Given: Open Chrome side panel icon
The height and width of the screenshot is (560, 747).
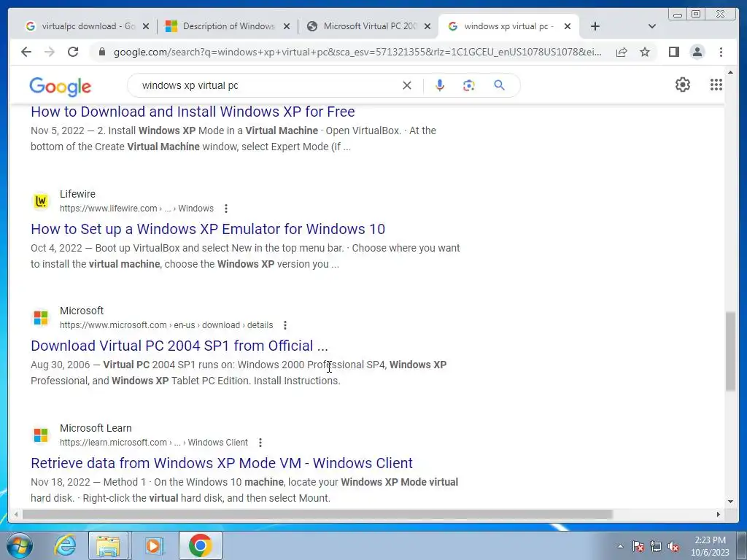Looking at the screenshot, I should 673,52.
